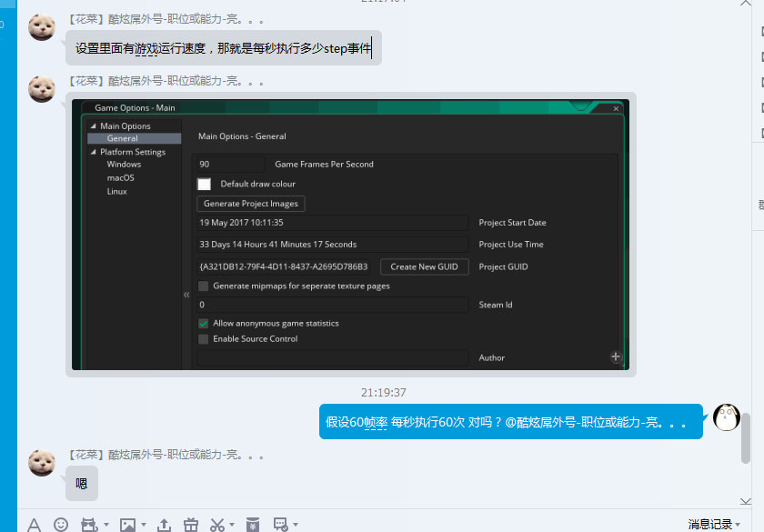Collapse the Platform Settings tree node
764x532 pixels.
[93, 152]
